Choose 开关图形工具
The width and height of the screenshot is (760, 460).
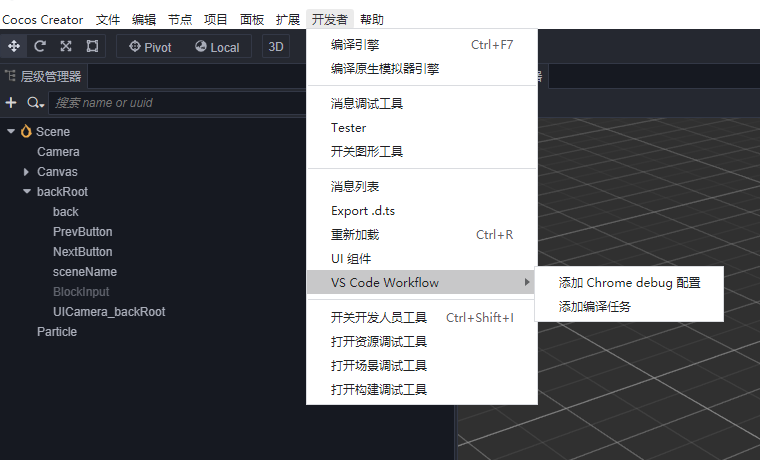tap(422, 152)
